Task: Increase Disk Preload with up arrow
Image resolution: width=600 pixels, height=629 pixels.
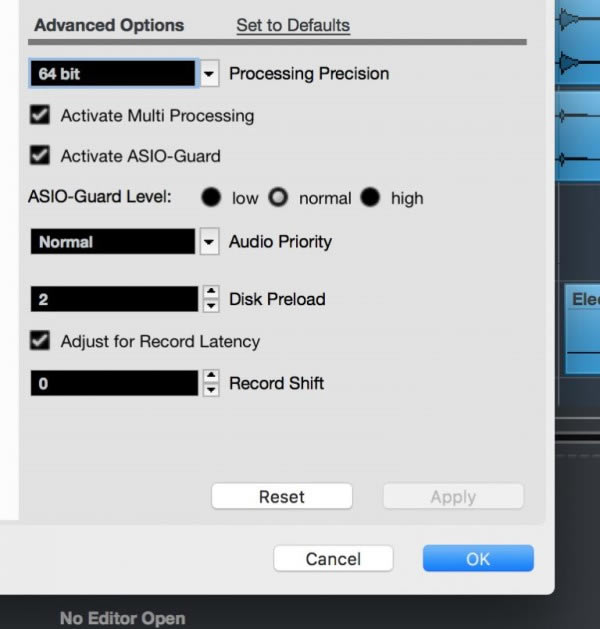Action: pyautogui.click(x=210, y=293)
